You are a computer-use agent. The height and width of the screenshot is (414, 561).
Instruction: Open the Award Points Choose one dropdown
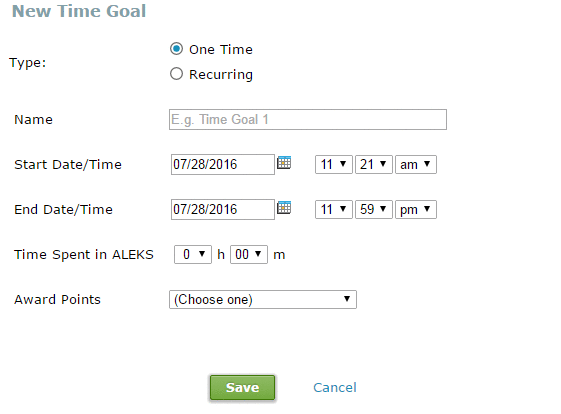tap(263, 299)
